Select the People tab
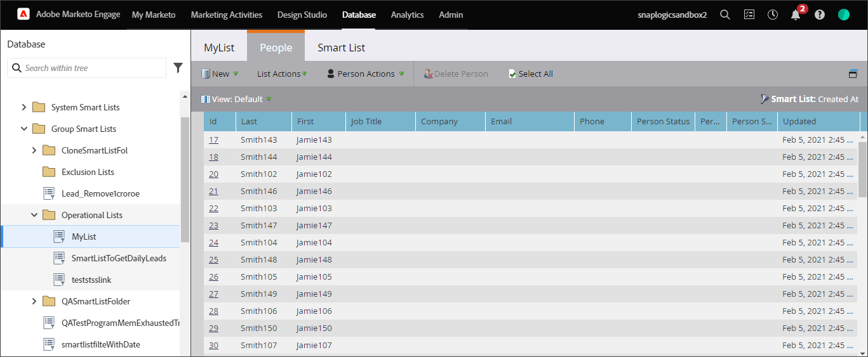Image resolution: width=868 pixels, height=357 pixels. click(276, 47)
